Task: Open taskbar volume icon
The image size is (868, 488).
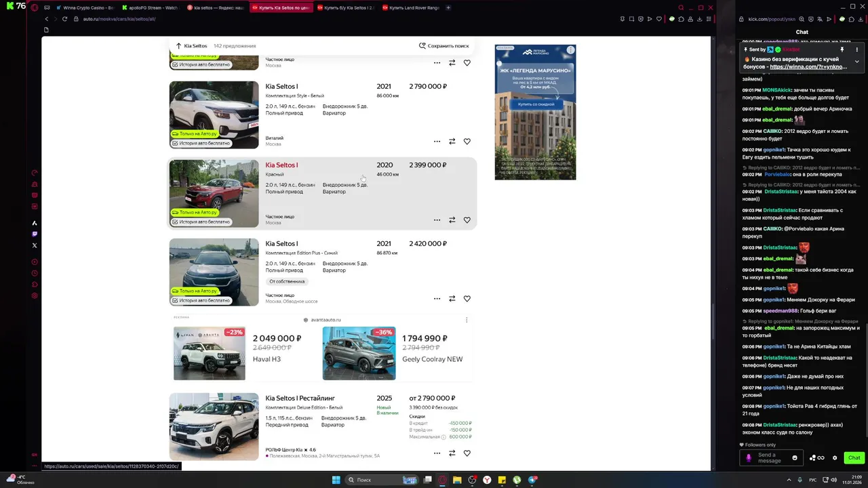Action: (x=833, y=480)
